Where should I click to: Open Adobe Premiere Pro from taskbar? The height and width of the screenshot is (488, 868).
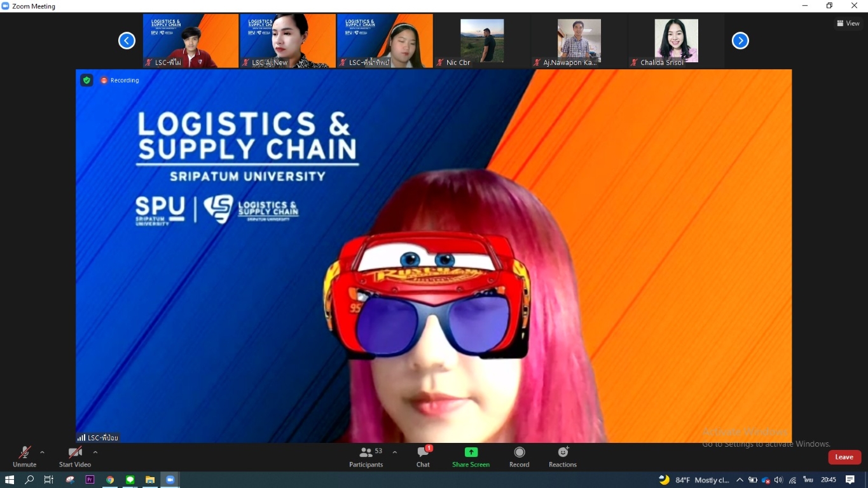coord(90,480)
